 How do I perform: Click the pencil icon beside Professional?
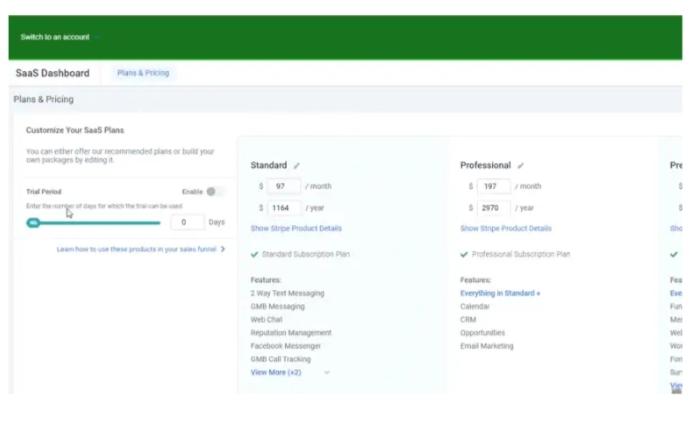coord(521,166)
